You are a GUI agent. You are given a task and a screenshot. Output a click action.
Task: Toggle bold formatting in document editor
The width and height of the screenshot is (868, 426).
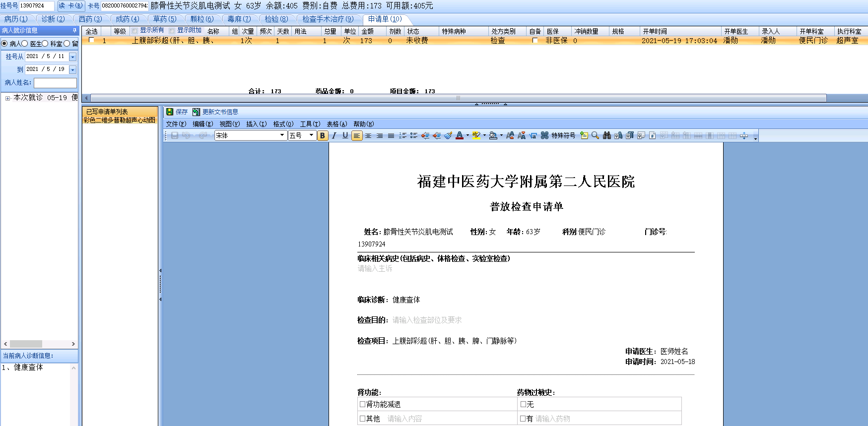point(323,135)
